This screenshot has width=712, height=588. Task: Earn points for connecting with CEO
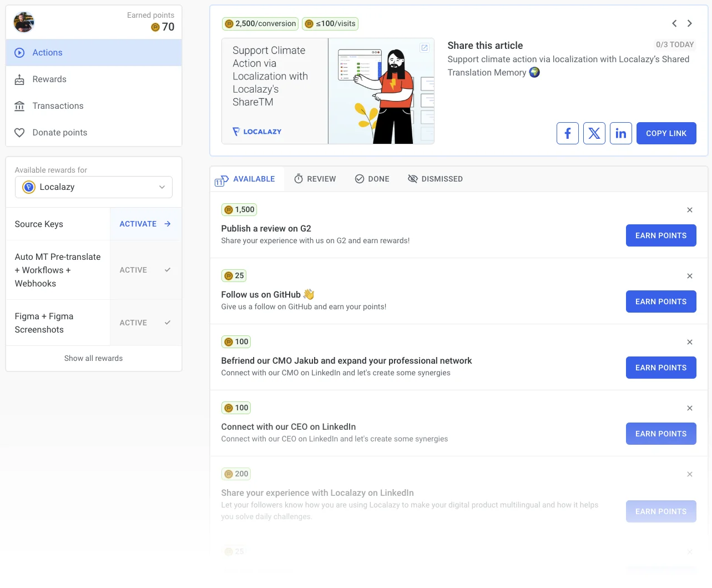pyautogui.click(x=660, y=434)
